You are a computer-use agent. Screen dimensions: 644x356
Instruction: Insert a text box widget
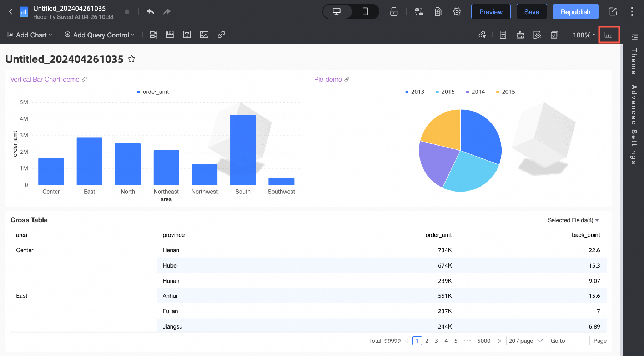coord(187,35)
